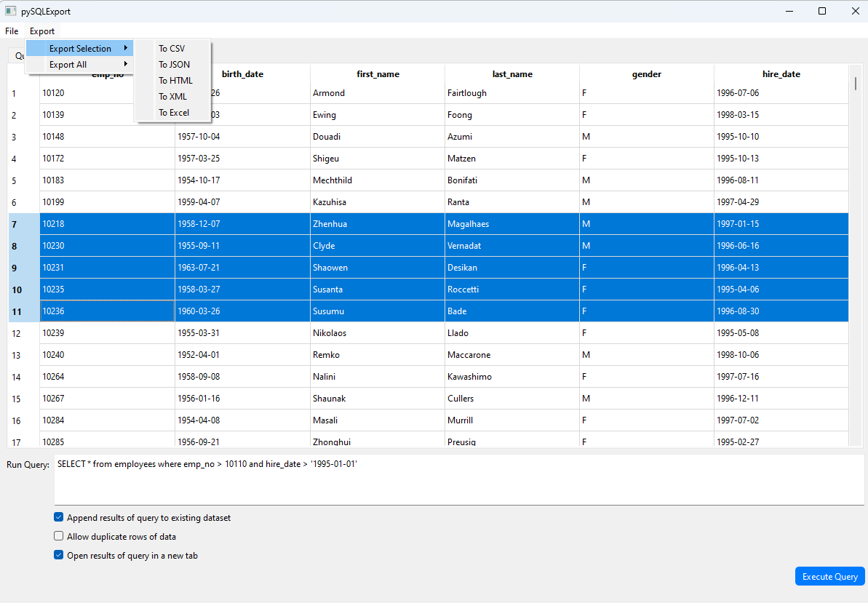Click hire date cell 1998-03-15
The width and height of the screenshot is (868, 603).
781,114
